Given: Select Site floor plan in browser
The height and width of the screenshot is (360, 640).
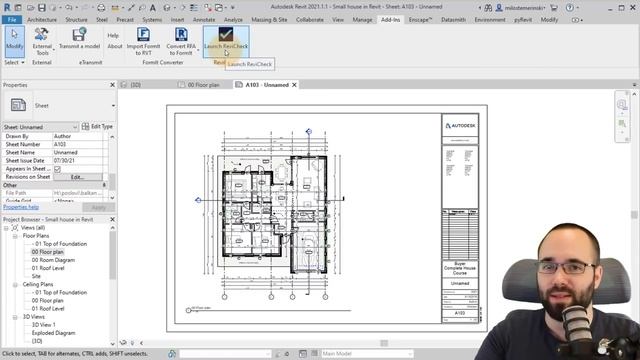Looking at the screenshot, I should tap(36, 276).
